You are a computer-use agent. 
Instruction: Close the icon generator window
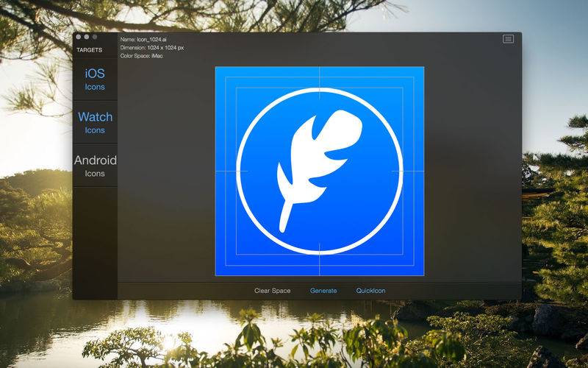coord(79,37)
